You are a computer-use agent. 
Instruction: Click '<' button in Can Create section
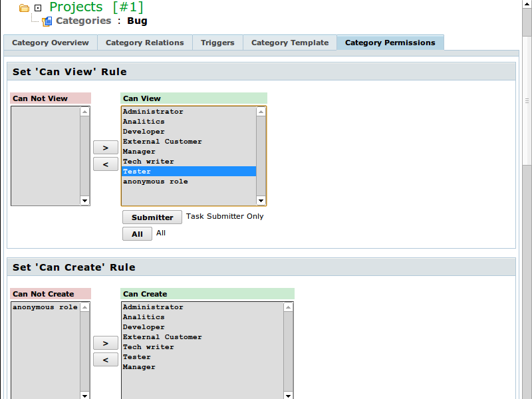[x=105, y=360]
